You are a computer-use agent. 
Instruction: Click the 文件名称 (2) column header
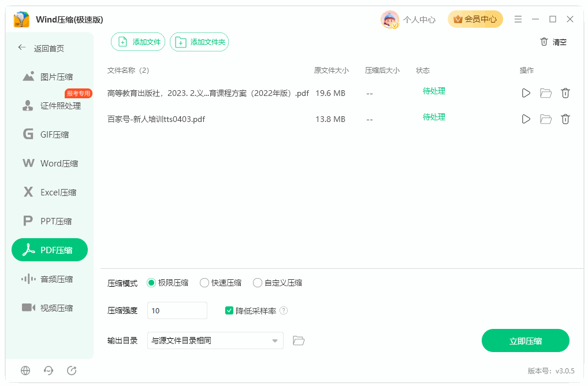click(128, 71)
